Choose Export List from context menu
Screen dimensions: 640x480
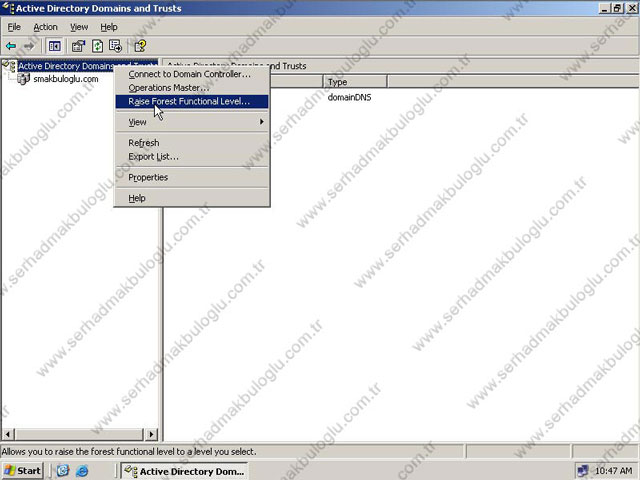point(192,156)
